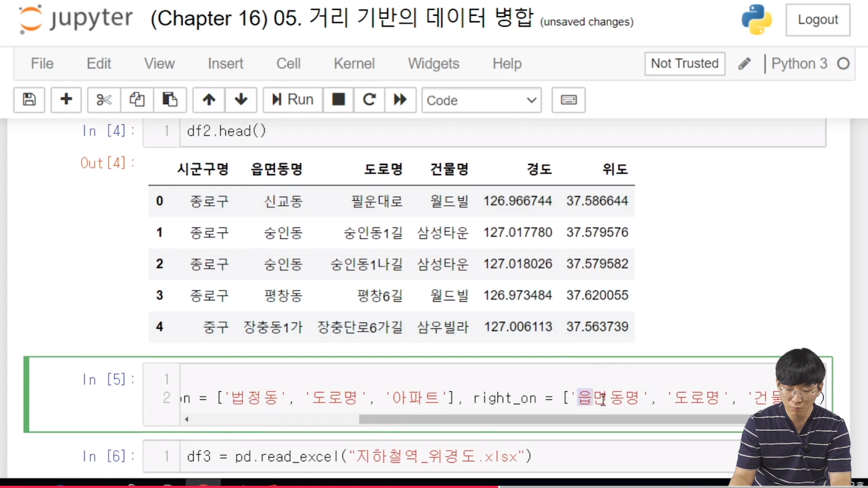The height and width of the screenshot is (488, 868).
Task: Open the Kernel menu
Action: tap(354, 64)
